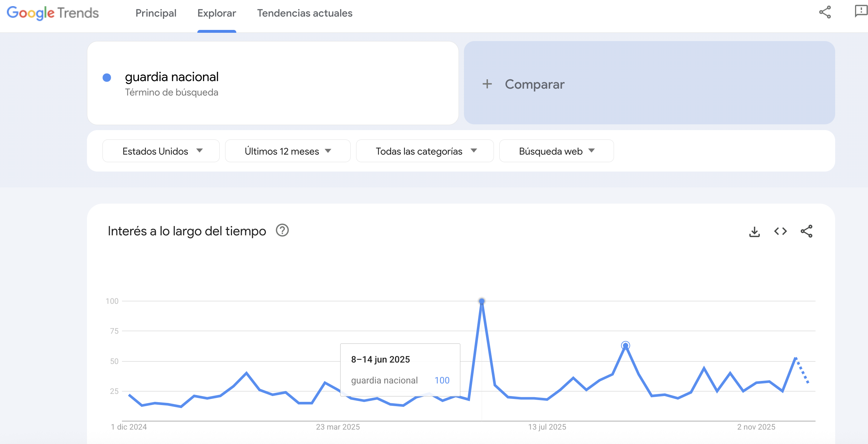This screenshot has height=444, width=868.
Task: Share the Interés a lo largo del tiempo chart
Action: pyautogui.click(x=807, y=231)
